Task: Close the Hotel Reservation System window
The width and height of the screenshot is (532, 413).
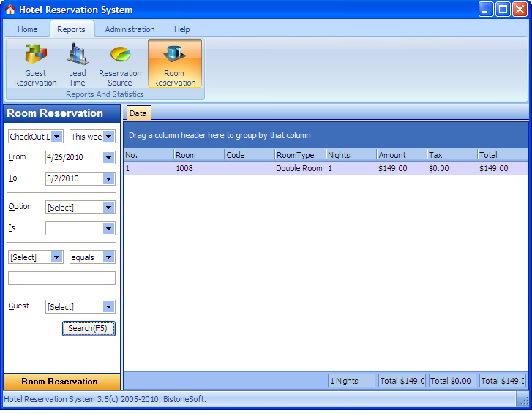Action: tap(520, 10)
